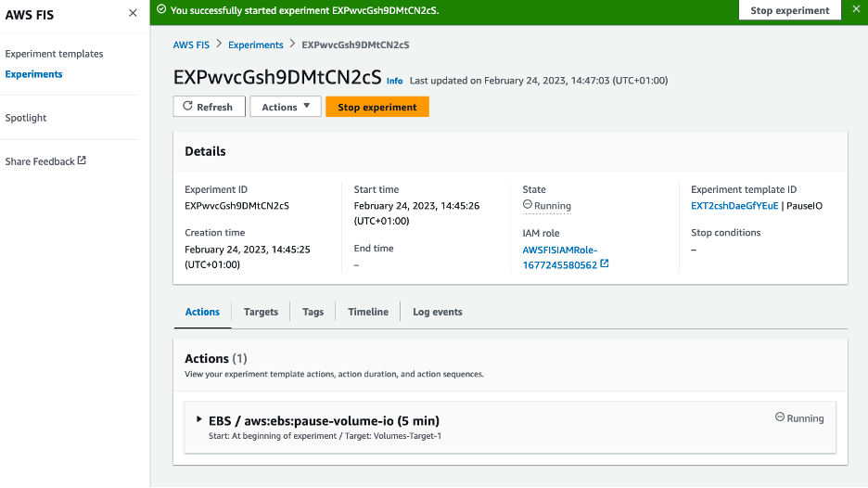The image size is (868, 488).
Task: Open the Log events tab
Action: (x=438, y=312)
